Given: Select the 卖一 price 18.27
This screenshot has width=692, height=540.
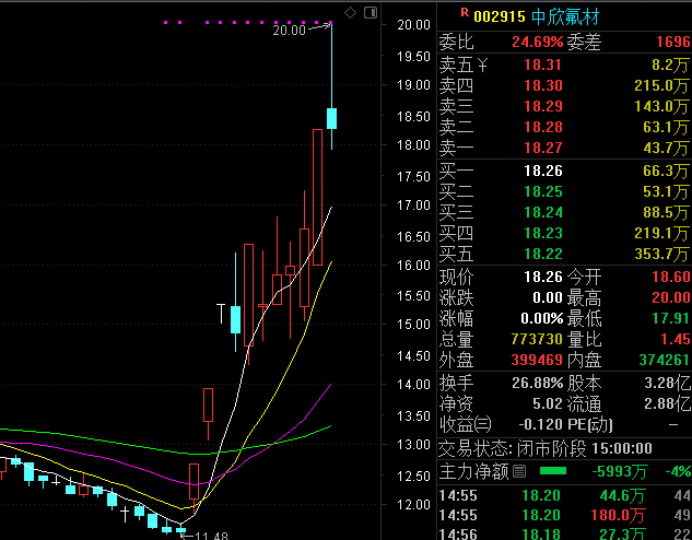Looking at the screenshot, I should click(x=543, y=148).
